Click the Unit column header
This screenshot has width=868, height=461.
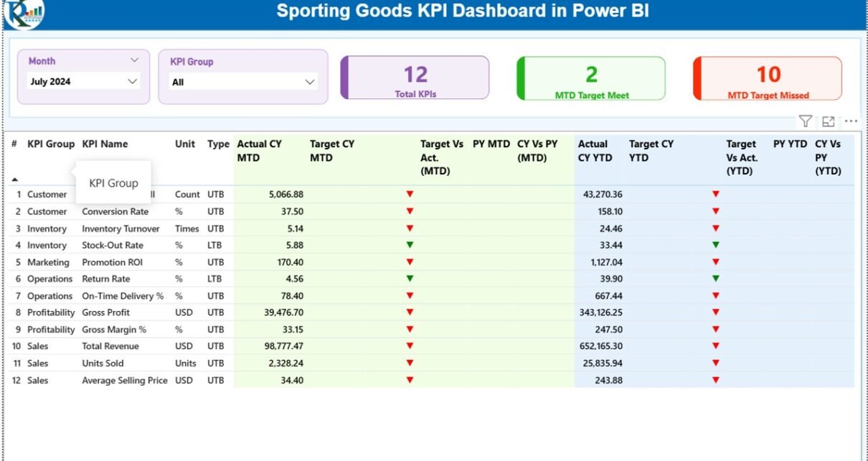[184, 144]
